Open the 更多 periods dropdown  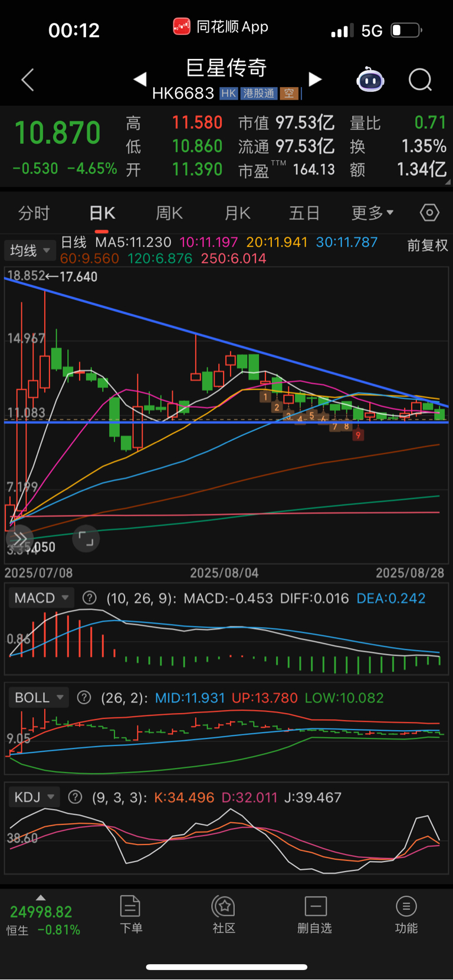(372, 213)
